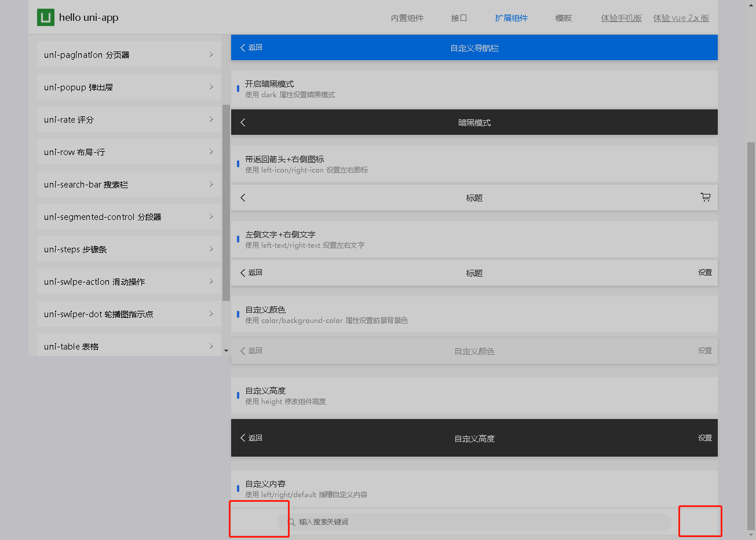Open the 内置组件 menu tab

point(407,18)
